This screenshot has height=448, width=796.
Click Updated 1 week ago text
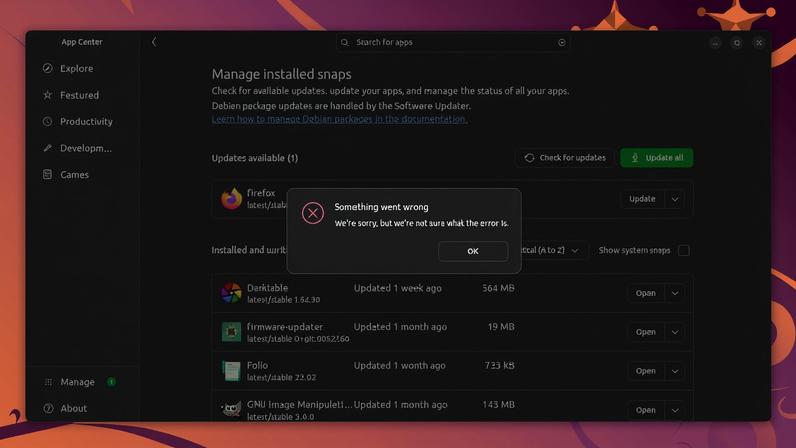[397, 287]
